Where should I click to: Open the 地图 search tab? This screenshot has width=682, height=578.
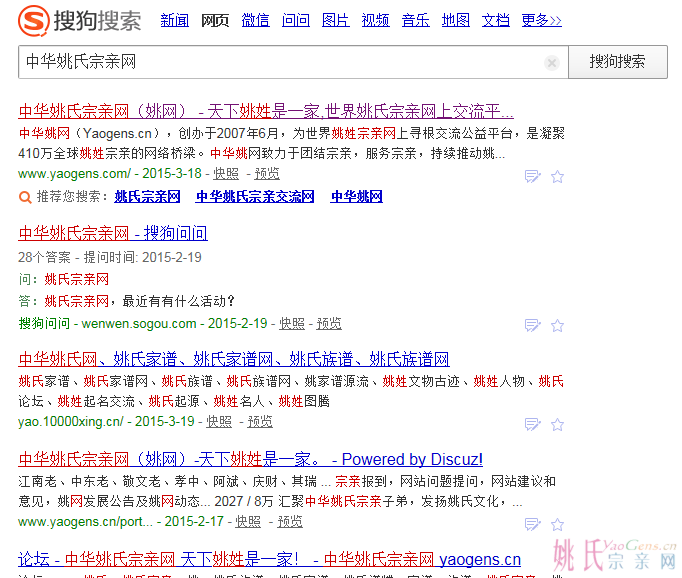click(x=455, y=20)
